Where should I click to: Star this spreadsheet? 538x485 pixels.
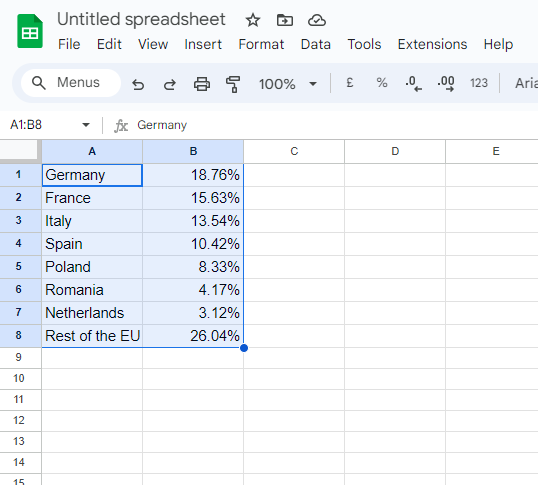(253, 20)
